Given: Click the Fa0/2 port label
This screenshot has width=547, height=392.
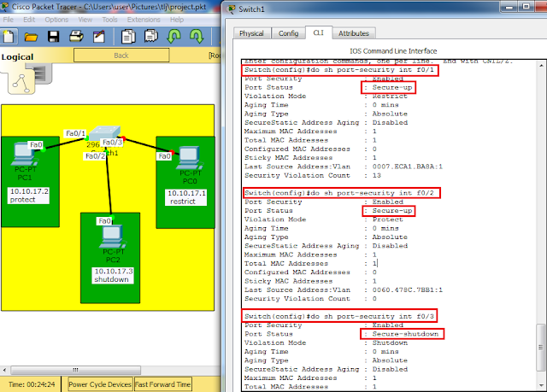Looking at the screenshot, I should tap(95, 156).
